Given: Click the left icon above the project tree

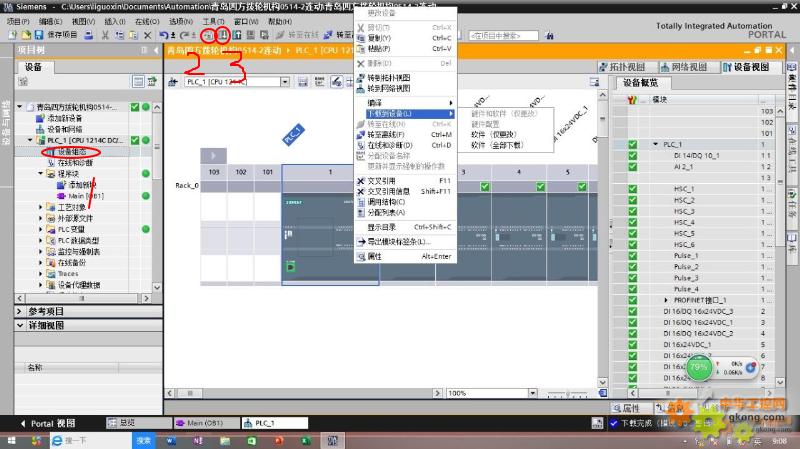Looking at the screenshot, I should coord(22,81).
